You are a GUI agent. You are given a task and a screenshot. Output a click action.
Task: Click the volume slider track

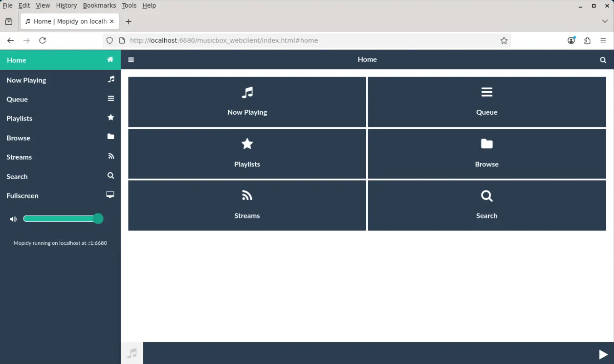(59, 219)
